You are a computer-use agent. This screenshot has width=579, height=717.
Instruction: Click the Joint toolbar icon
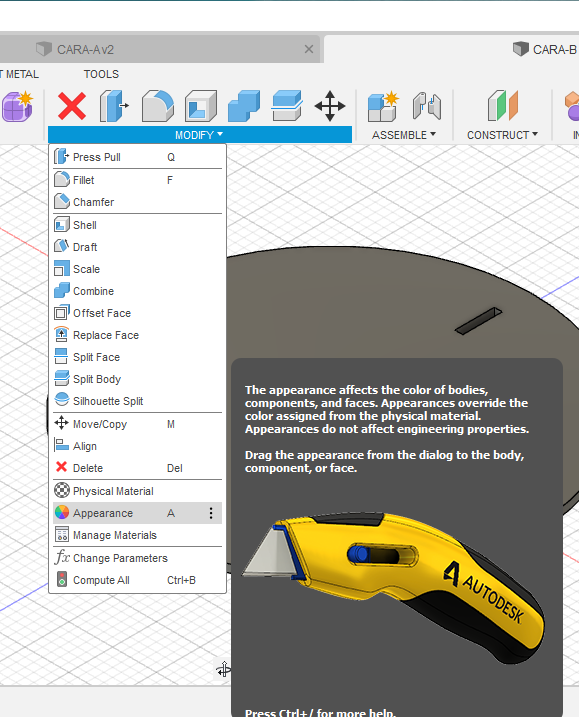(426, 106)
